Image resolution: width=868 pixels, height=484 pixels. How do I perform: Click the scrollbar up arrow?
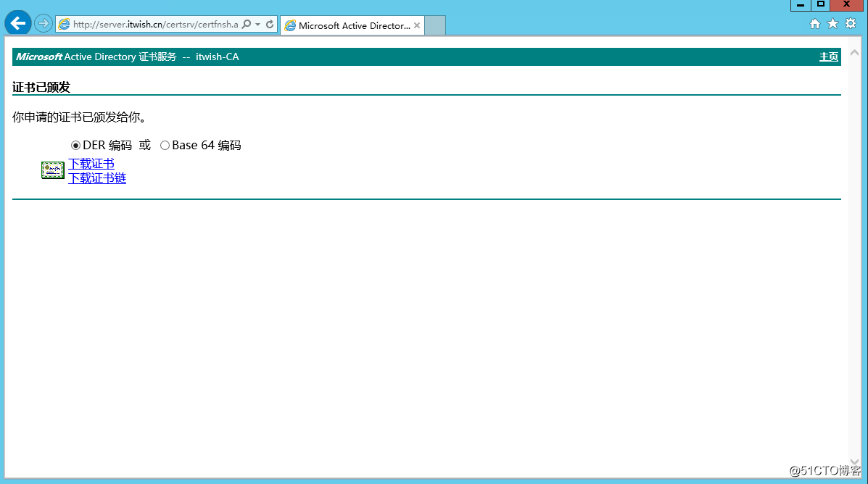855,53
